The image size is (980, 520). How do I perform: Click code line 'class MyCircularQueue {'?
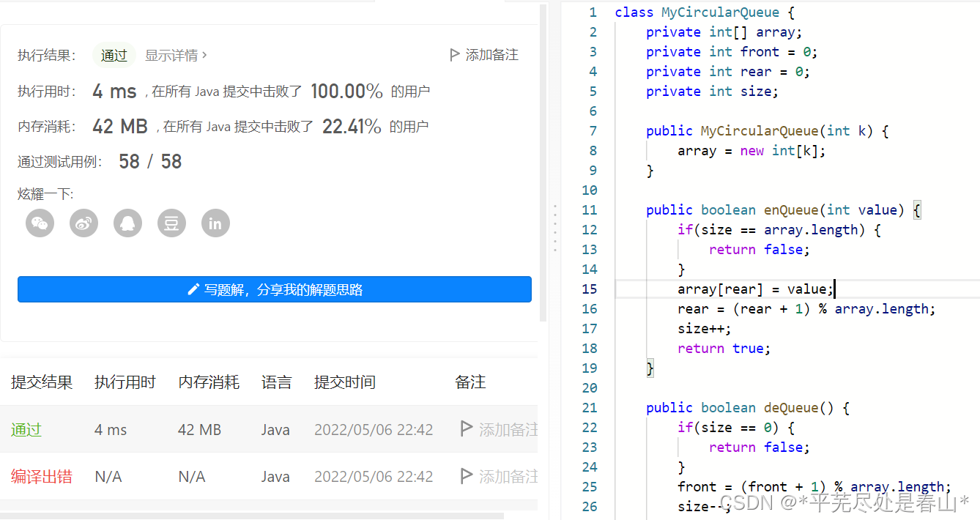(705, 12)
